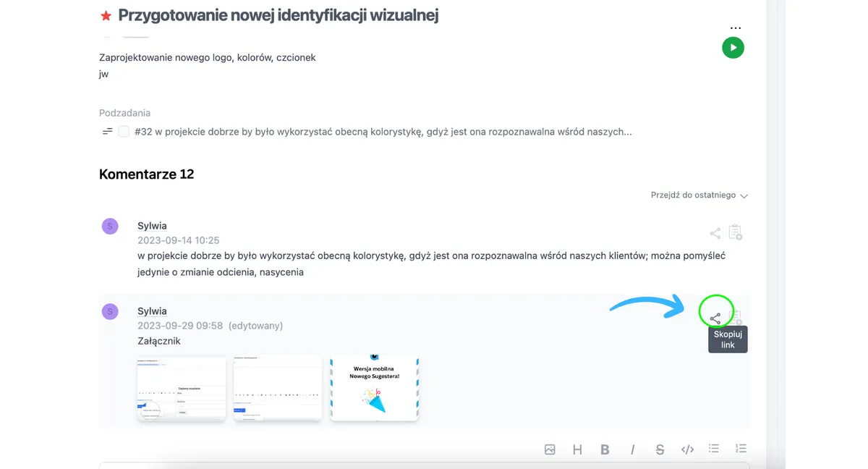Screen dimensions: 868x469
Task: Create task from Sylwia's Załącznik comment
Action: (736, 317)
